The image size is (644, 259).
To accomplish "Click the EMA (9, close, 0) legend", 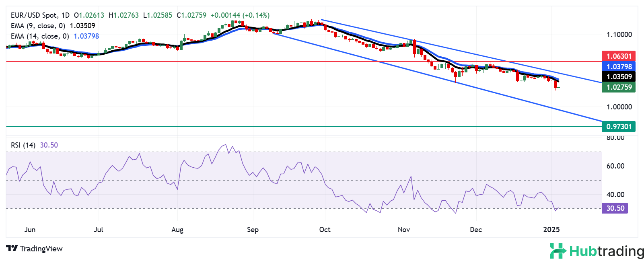I will [x=38, y=26].
